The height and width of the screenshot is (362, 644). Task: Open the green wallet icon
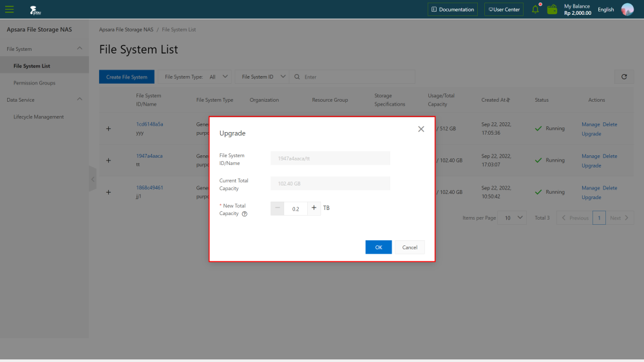click(x=552, y=9)
